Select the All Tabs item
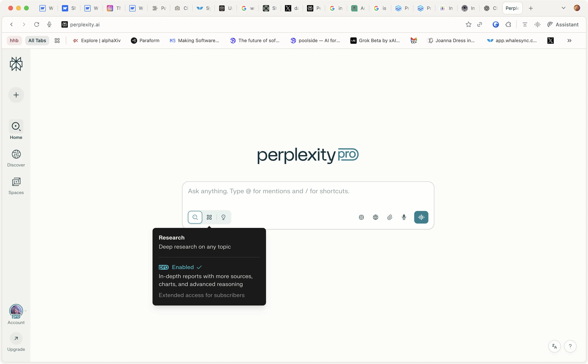Viewport: 588px width, 364px height. click(x=37, y=41)
